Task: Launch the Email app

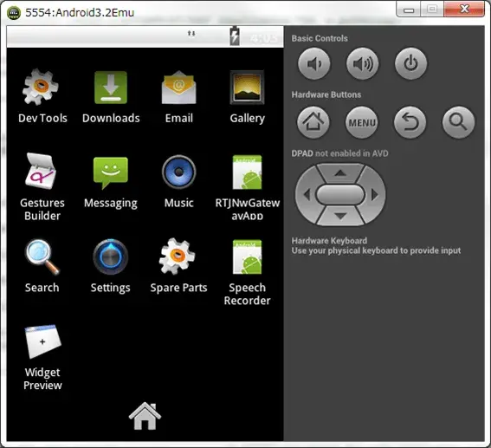Action: coord(178,96)
